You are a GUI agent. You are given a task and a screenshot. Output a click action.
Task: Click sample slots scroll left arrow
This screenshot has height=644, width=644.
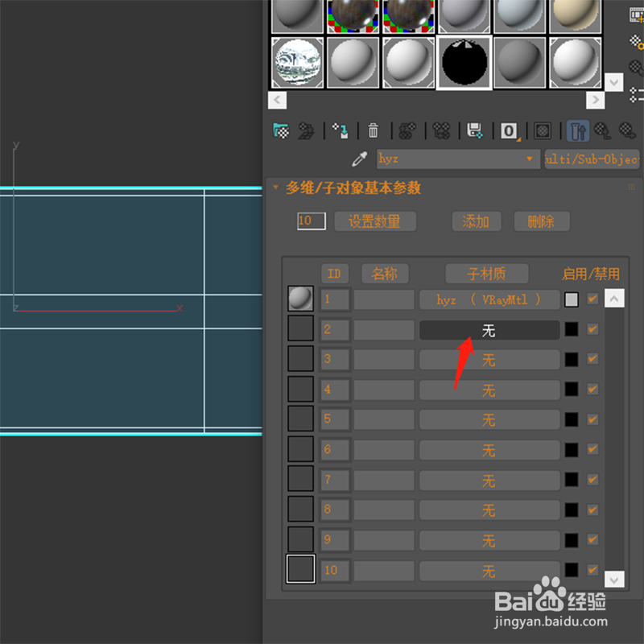coord(277,100)
